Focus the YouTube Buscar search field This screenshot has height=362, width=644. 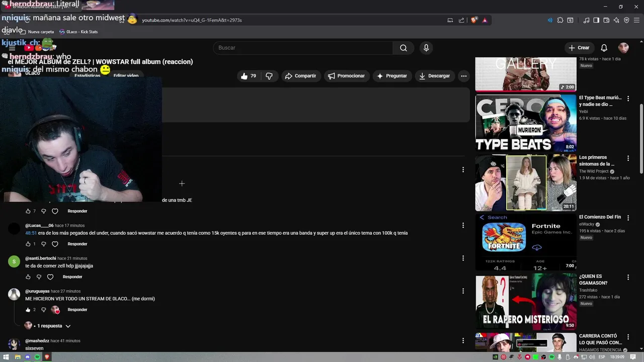(x=303, y=48)
